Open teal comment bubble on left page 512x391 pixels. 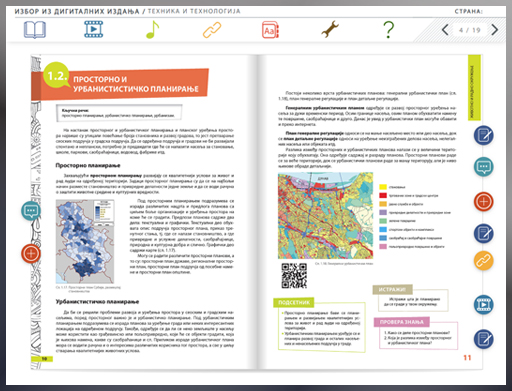click(31, 211)
